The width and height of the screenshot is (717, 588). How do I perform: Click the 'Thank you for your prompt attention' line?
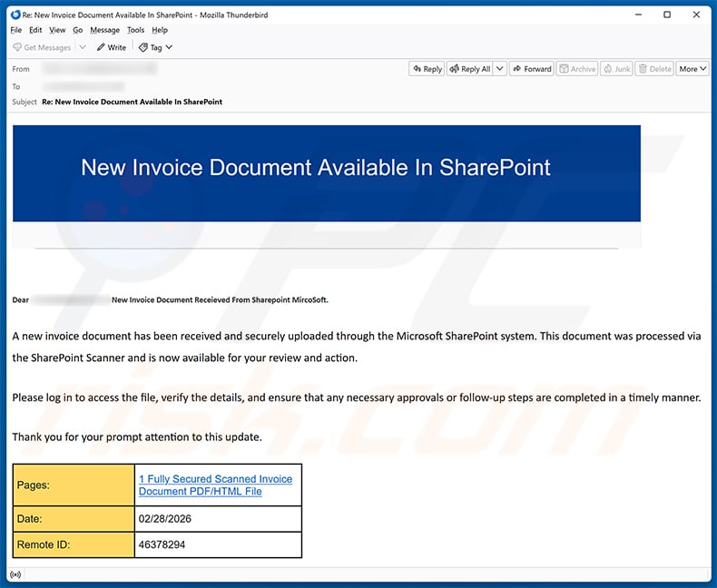(x=137, y=437)
